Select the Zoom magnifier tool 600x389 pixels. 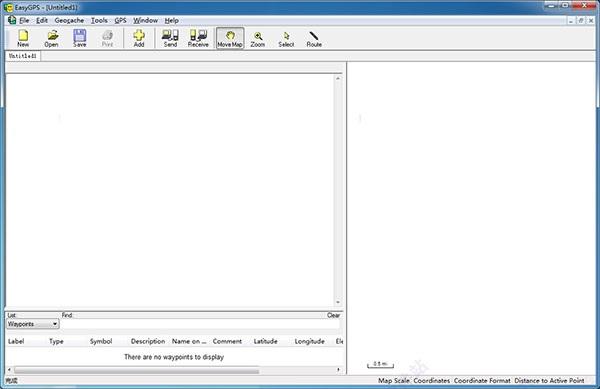(x=258, y=38)
